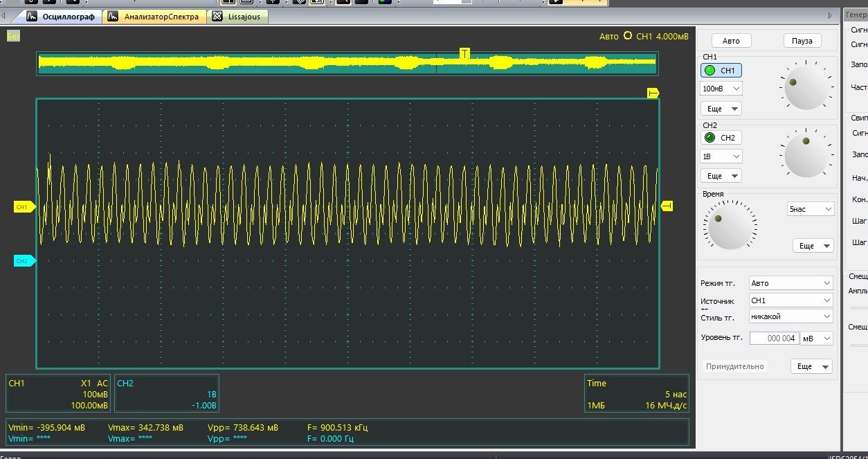Click the Пауза button
Screen dimensions: 868x459
click(x=802, y=41)
